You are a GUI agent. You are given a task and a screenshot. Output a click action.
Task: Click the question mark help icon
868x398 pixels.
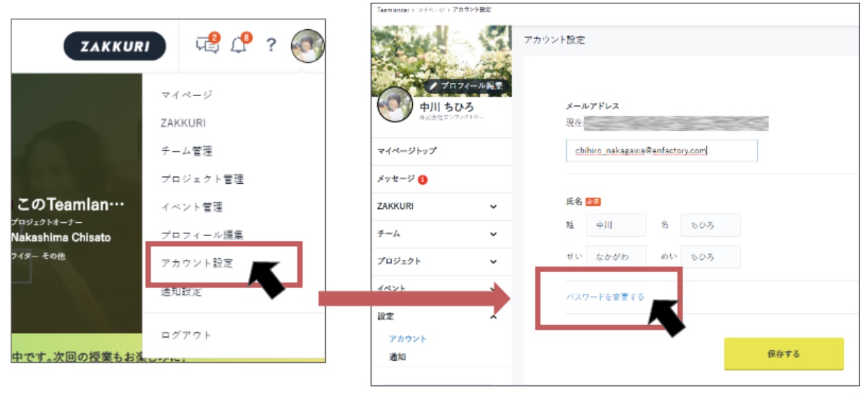(271, 45)
